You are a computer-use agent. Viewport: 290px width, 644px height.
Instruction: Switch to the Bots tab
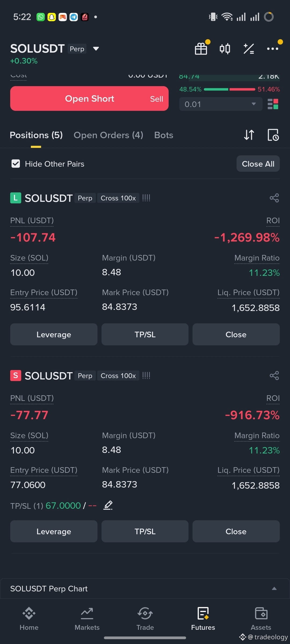click(x=164, y=135)
